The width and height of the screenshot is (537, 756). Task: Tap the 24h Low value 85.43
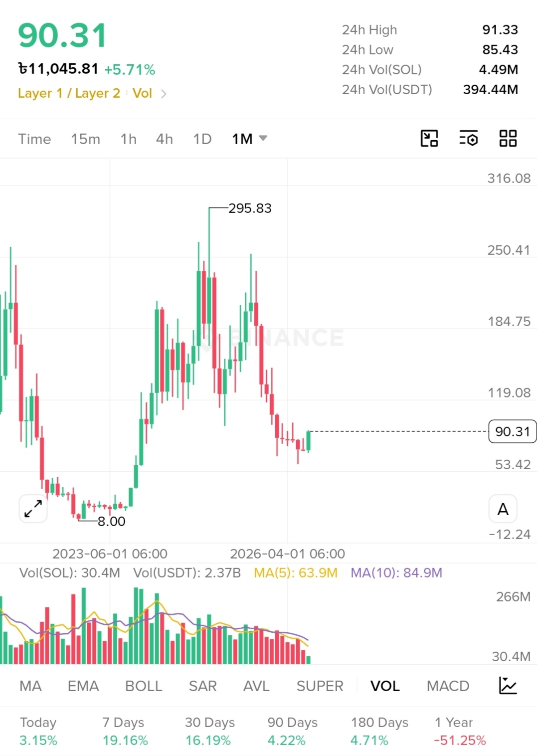click(500, 50)
